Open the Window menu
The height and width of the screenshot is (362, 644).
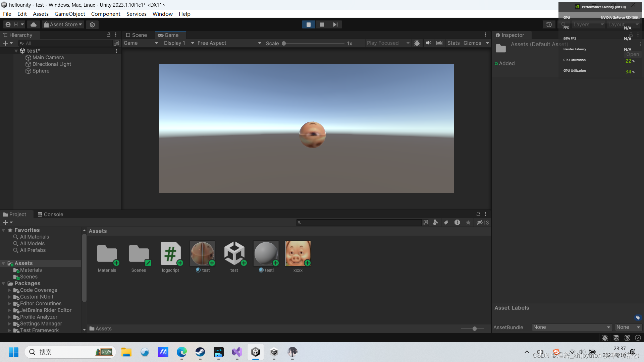[162, 14]
